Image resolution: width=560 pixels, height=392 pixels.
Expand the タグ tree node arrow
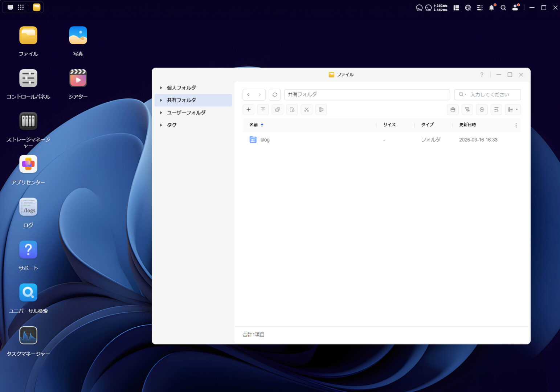pos(161,125)
